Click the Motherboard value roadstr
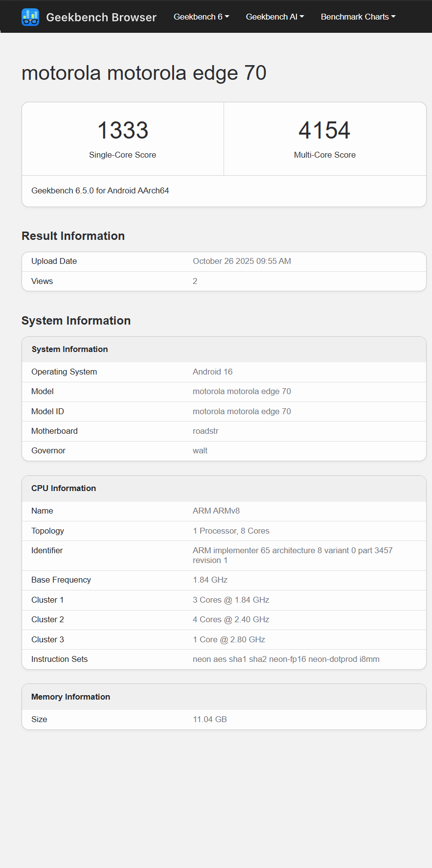This screenshot has height=868, width=432. tap(205, 431)
